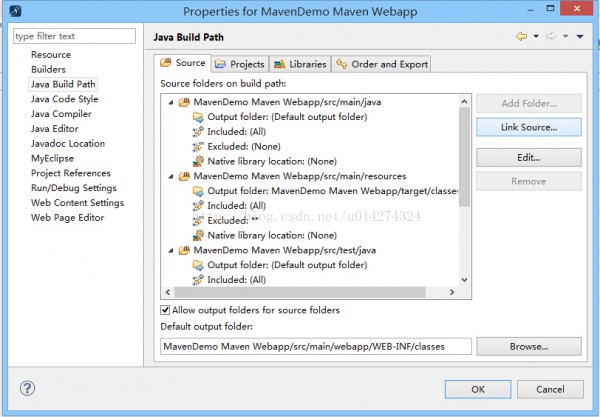
Task: Click the horizontal scrollbar thumb in source list
Action: click(x=300, y=292)
